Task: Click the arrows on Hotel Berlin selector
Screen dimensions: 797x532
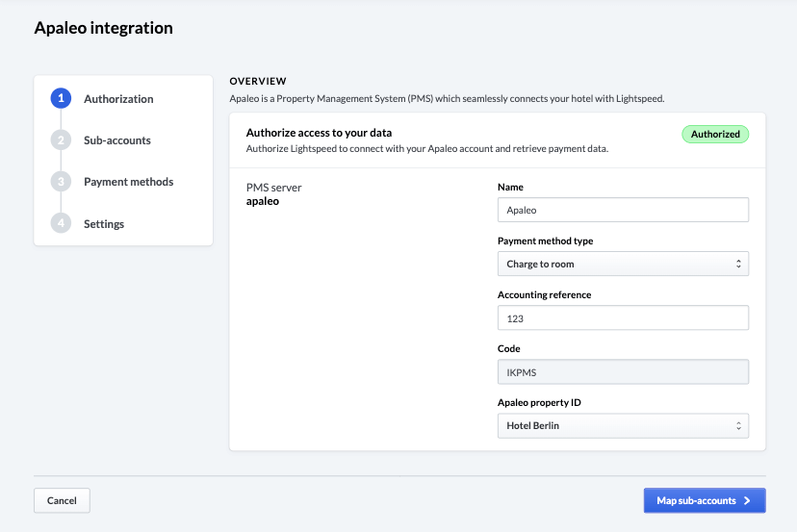Action: (x=738, y=425)
